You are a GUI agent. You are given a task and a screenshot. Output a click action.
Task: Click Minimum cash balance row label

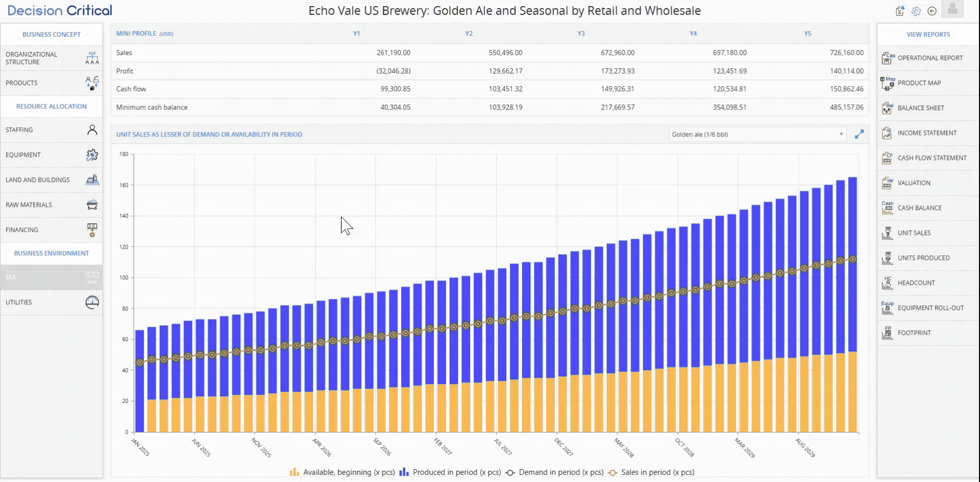tap(152, 107)
